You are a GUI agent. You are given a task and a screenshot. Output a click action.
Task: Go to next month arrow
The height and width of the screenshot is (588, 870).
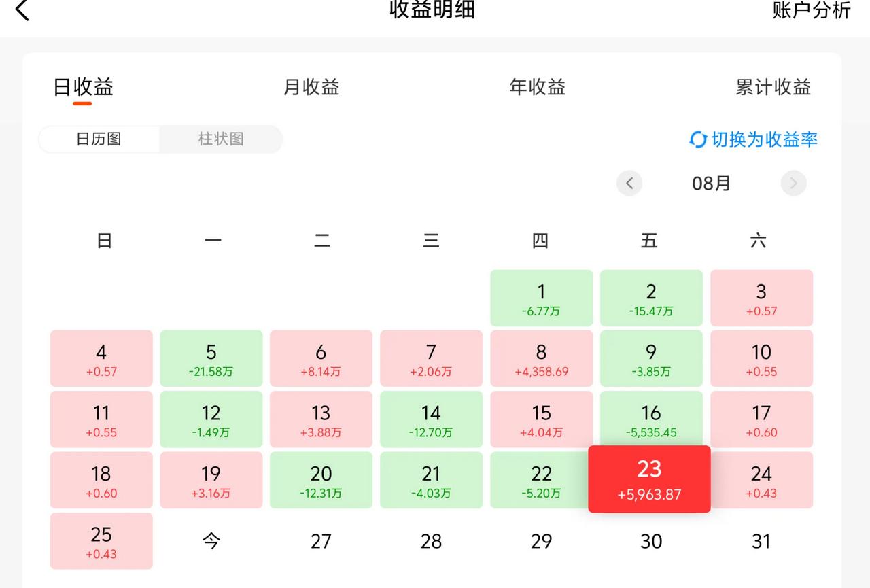click(793, 183)
